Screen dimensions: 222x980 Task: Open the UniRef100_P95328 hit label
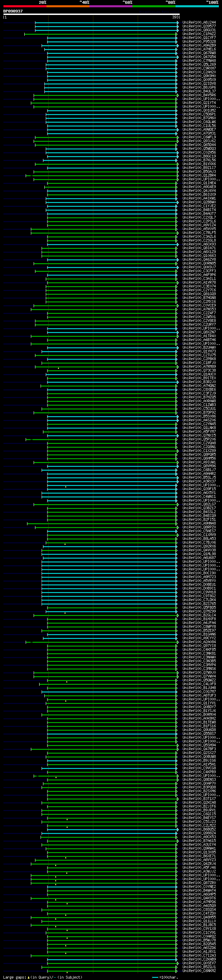pos(199,41)
